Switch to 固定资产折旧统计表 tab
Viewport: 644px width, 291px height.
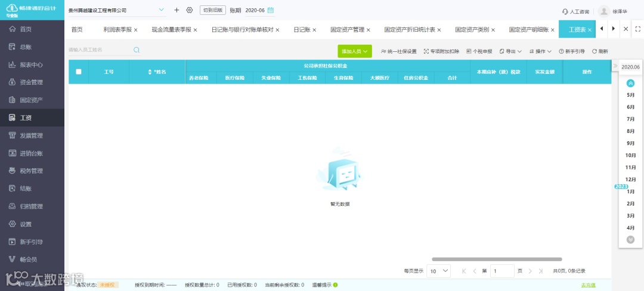click(410, 30)
